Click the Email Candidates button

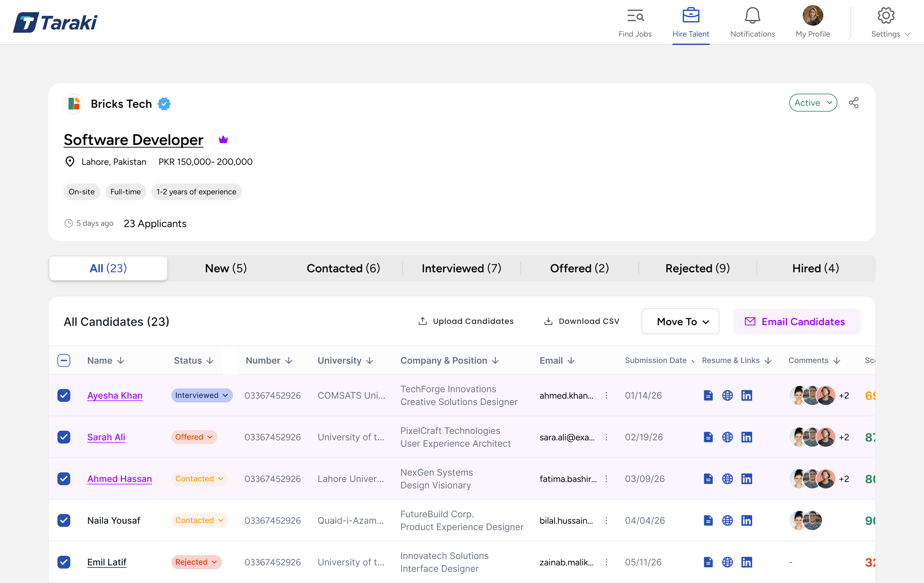point(797,321)
